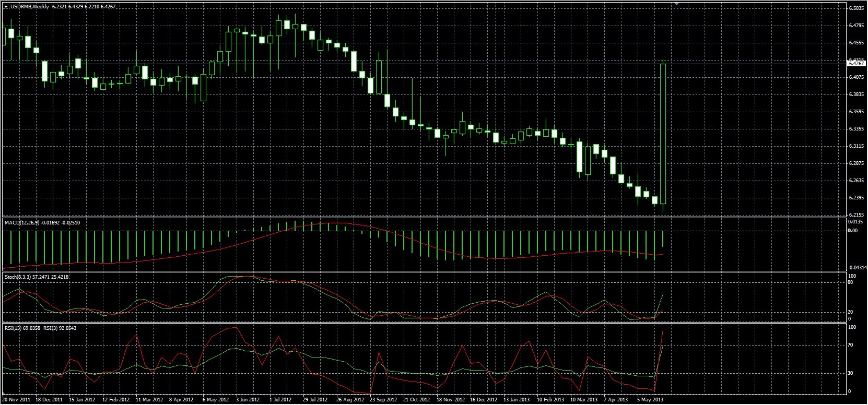Click the 6.4555 price scale value
Screen dimensions: 868x405
tap(856, 43)
